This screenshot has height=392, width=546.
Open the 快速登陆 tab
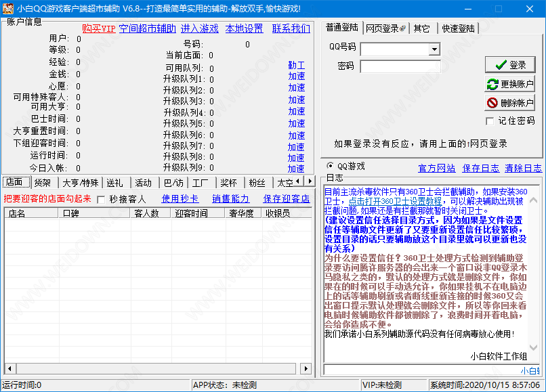click(458, 28)
